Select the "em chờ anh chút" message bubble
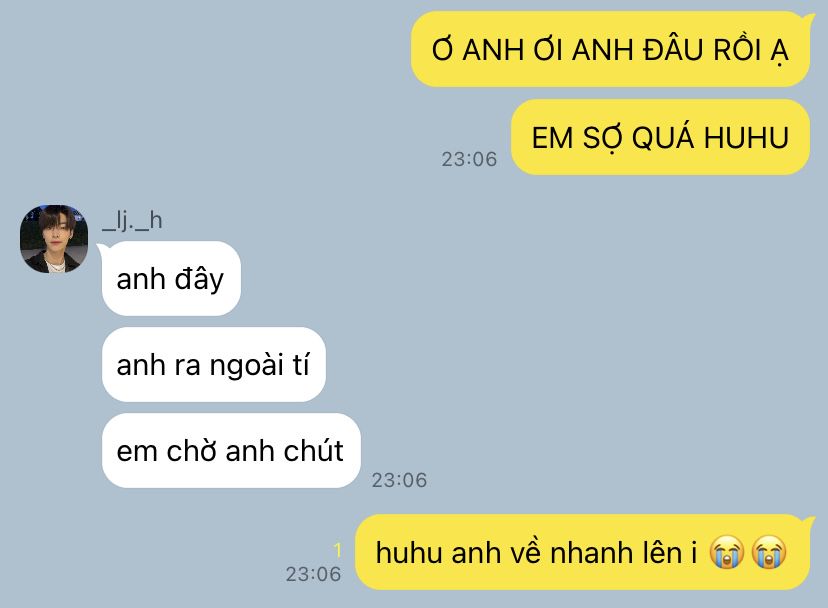 click(231, 451)
